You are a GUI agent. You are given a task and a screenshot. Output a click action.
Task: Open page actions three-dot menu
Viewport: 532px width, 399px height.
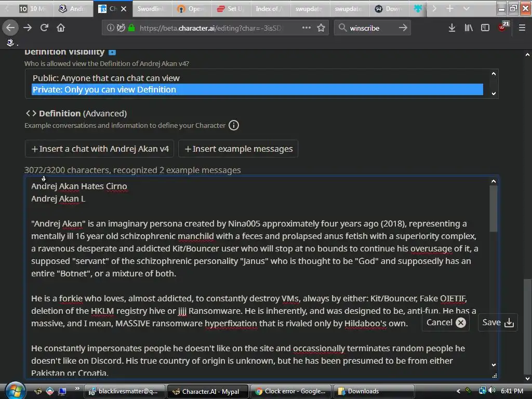point(307,28)
